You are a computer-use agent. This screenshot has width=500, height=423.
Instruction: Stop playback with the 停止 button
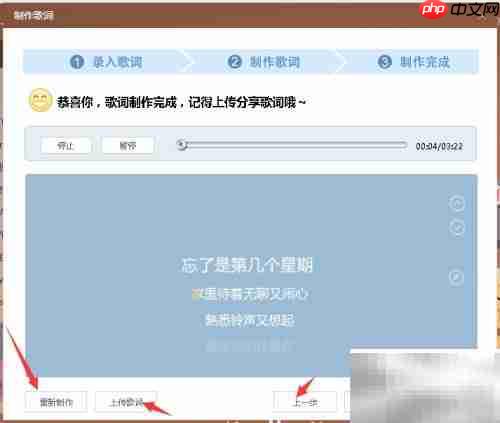pos(66,146)
